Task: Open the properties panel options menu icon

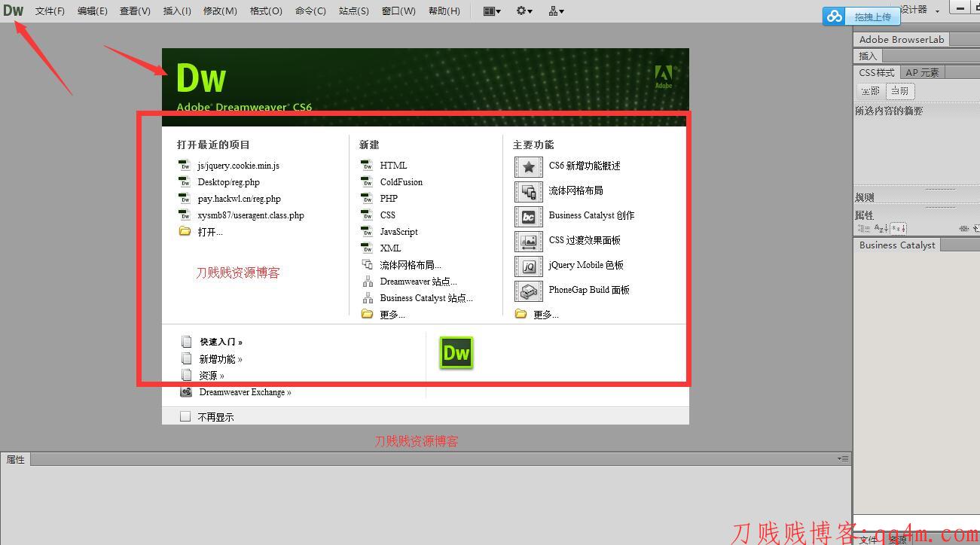Action: pyautogui.click(x=843, y=458)
